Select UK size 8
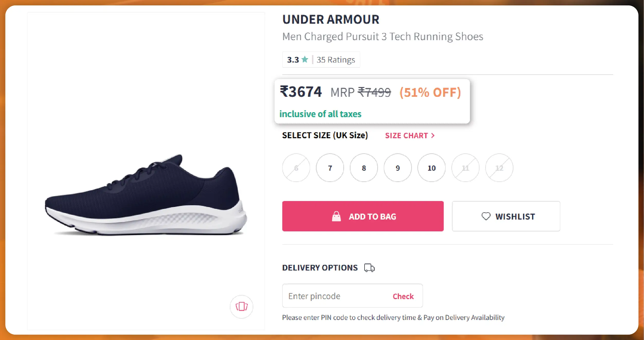 [x=364, y=168]
